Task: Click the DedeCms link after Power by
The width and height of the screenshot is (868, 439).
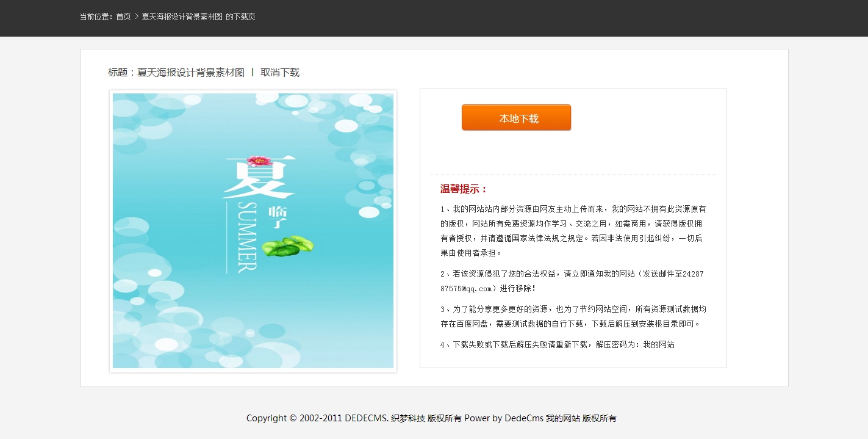Action: click(x=524, y=419)
